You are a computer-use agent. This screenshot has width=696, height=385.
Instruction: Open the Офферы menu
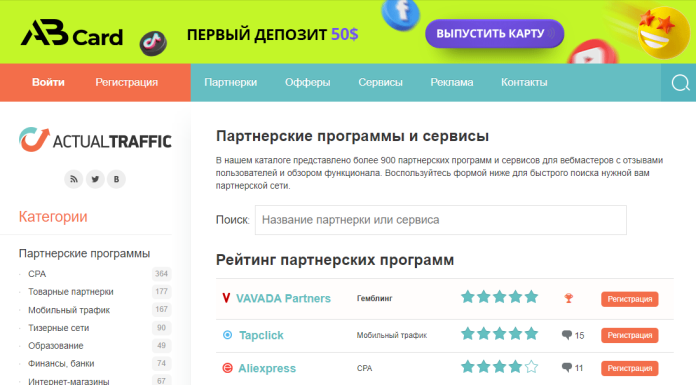(x=308, y=82)
